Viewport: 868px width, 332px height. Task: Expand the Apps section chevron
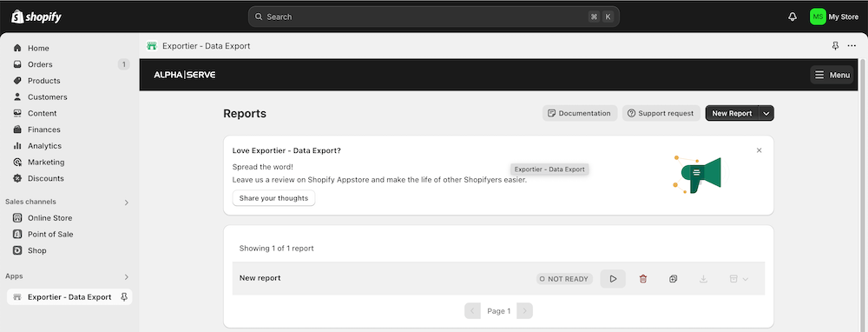pos(126,276)
